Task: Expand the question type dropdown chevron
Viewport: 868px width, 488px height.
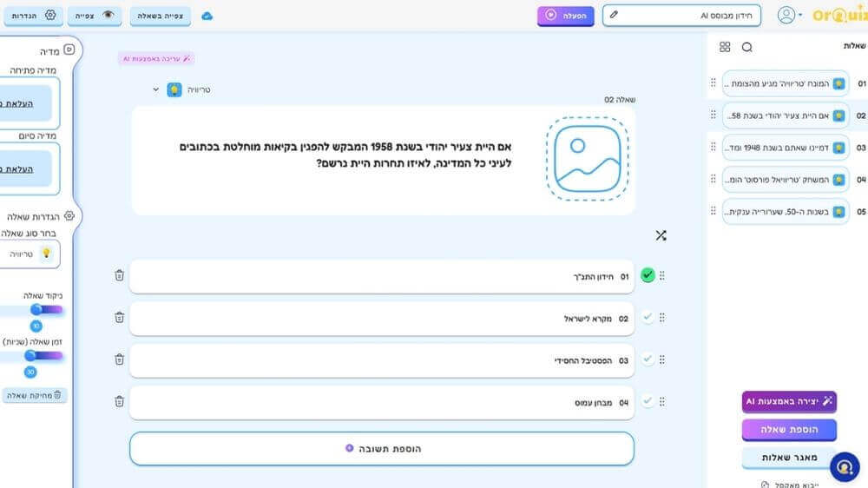Action: coord(156,89)
